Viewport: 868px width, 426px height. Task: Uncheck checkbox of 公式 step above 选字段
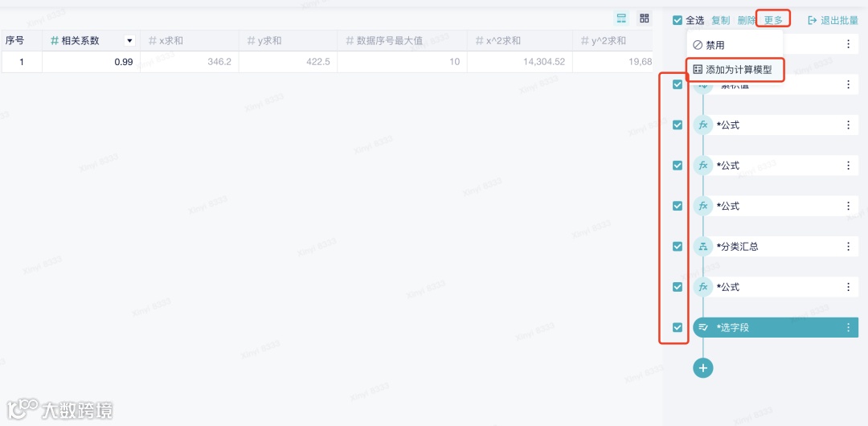point(677,287)
